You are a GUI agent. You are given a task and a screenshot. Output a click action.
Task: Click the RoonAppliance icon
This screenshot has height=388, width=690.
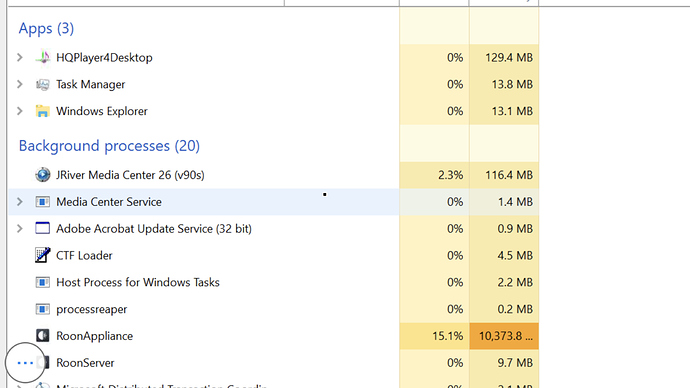pyautogui.click(x=43, y=336)
